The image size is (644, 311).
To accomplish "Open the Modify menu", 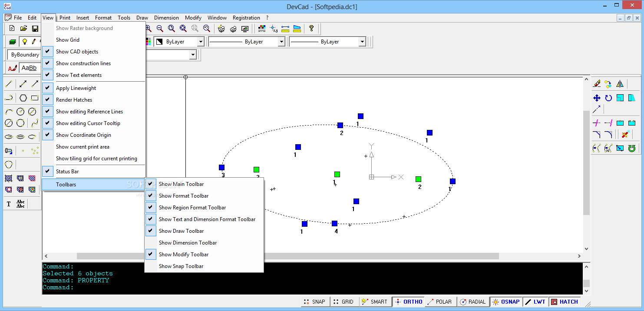I will 193,18.
